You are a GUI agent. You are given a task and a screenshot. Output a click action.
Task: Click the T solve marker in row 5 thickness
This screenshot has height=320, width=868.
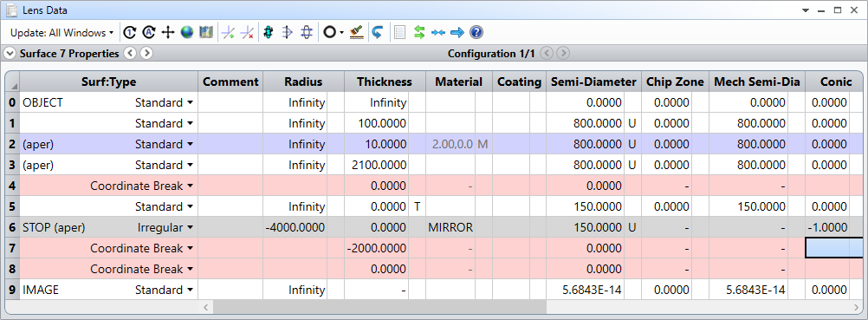[x=417, y=206]
